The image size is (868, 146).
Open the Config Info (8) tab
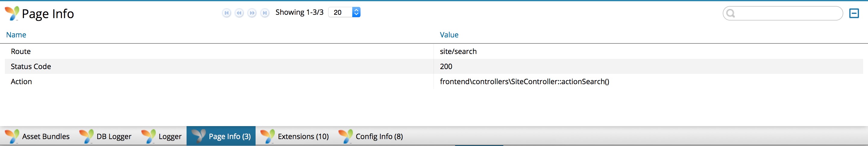(371, 136)
